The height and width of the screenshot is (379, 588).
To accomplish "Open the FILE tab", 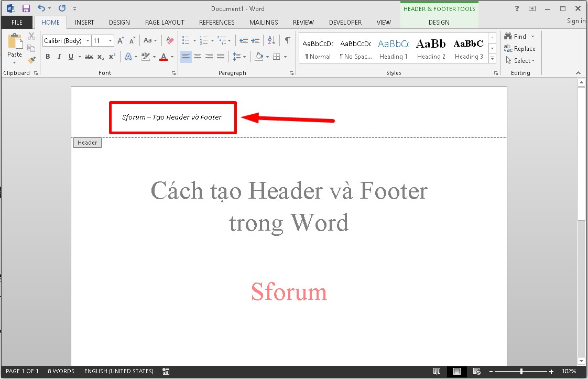I will [17, 22].
